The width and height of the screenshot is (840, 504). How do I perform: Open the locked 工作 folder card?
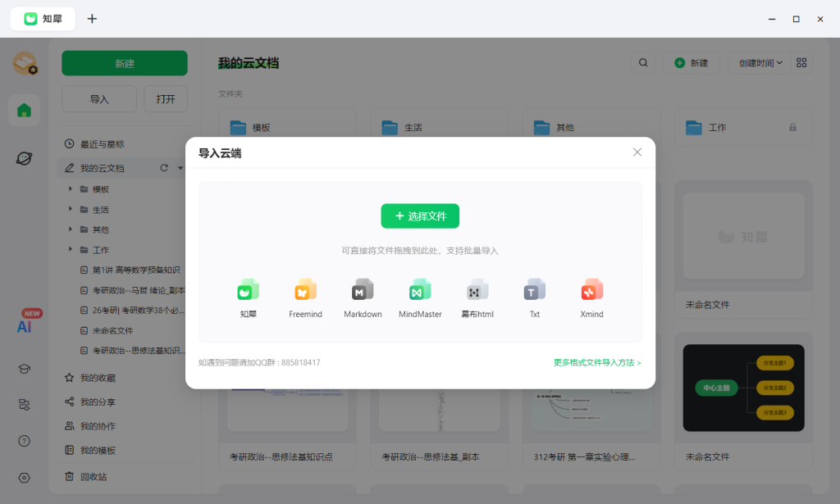pos(743,127)
